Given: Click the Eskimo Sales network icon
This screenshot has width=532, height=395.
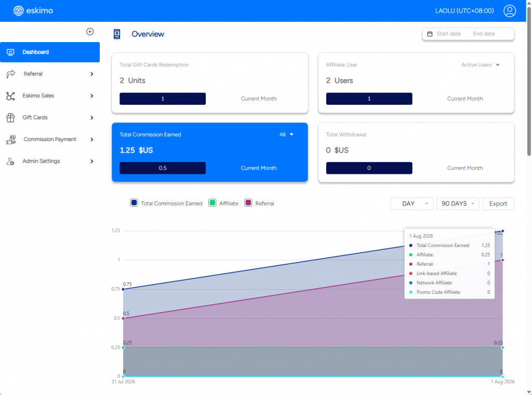Looking at the screenshot, I should (10, 96).
